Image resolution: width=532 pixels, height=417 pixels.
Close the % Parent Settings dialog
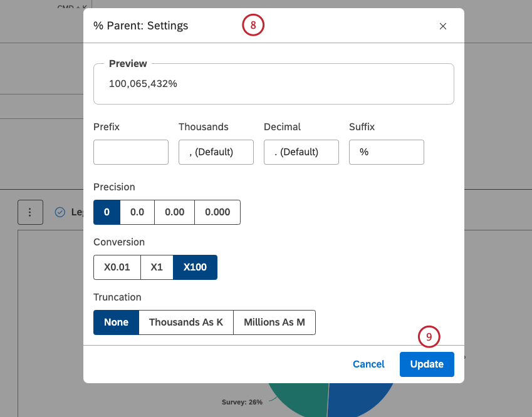[x=443, y=26]
